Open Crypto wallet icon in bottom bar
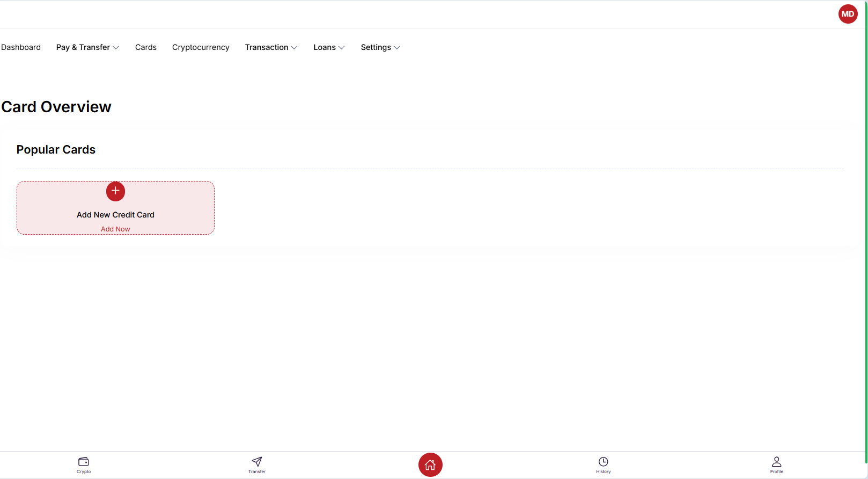This screenshot has height=479, width=868. pos(84,462)
